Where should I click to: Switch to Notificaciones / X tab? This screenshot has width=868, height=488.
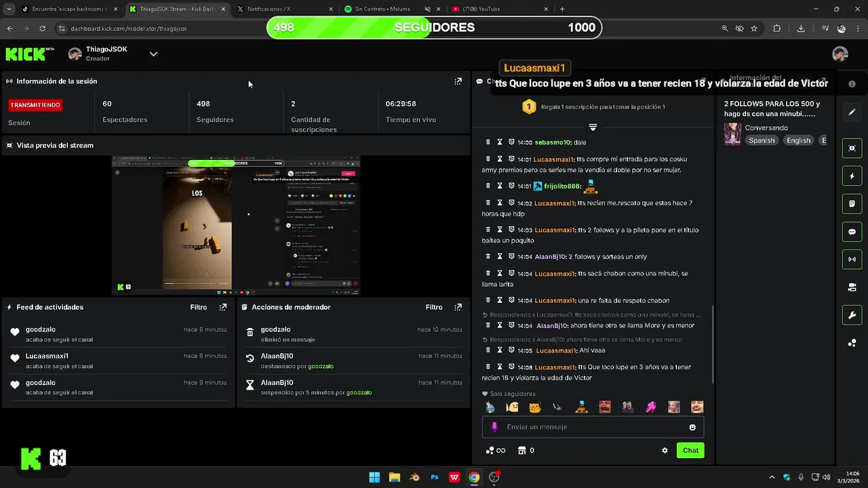point(284,9)
